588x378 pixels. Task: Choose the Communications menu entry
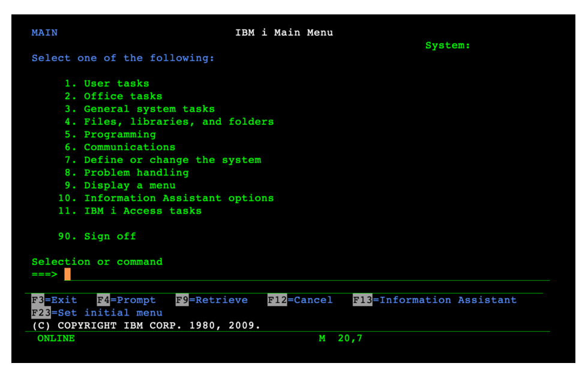click(x=129, y=147)
